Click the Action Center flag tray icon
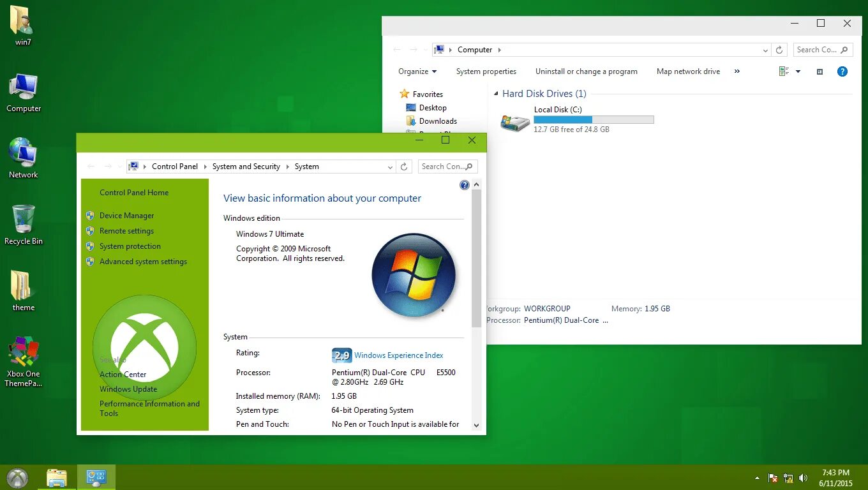868x490 pixels. point(773,478)
